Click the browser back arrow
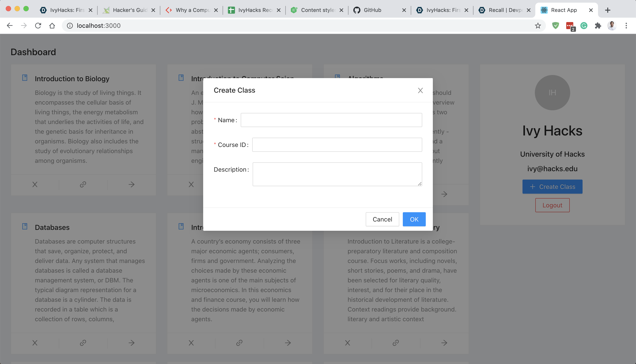Image resolution: width=636 pixels, height=364 pixels. (9, 26)
